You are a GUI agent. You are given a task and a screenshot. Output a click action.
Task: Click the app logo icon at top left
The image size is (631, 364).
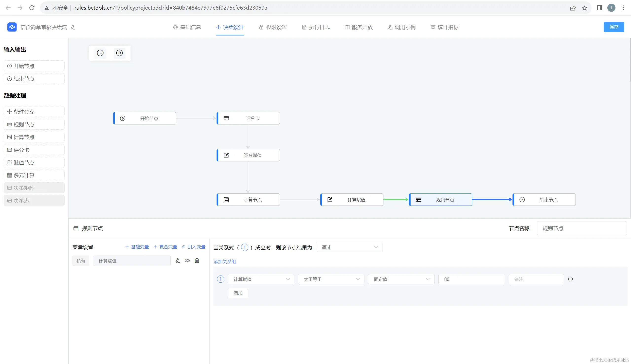tap(12, 27)
